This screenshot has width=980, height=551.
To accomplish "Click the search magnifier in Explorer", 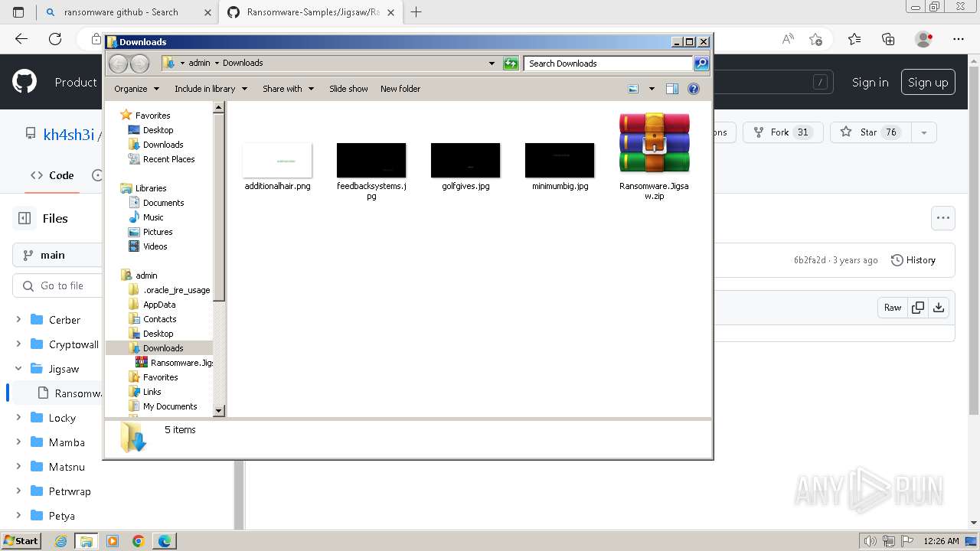I will [x=701, y=64].
